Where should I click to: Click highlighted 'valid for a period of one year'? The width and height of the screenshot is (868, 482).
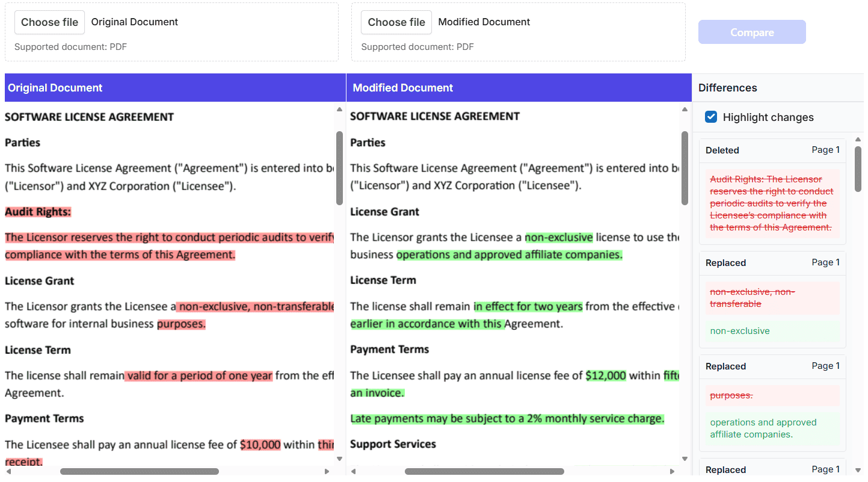coord(199,375)
